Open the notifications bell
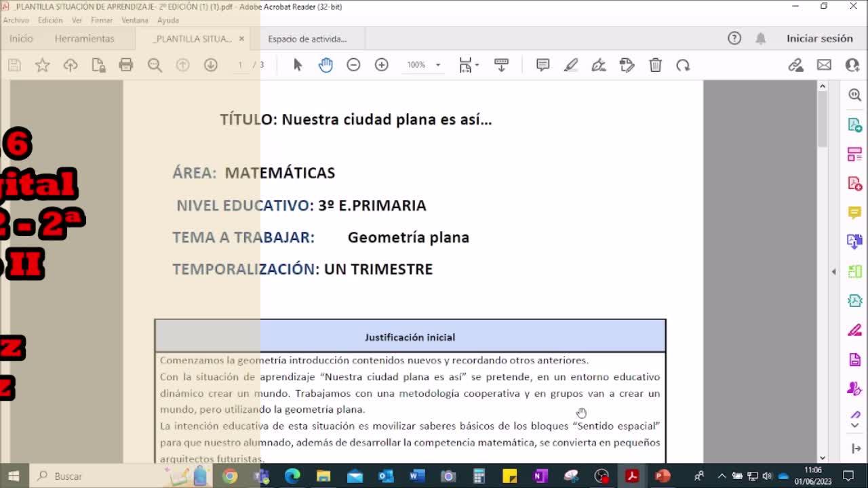Screen dimensions: 868x488 click(x=761, y=39)
